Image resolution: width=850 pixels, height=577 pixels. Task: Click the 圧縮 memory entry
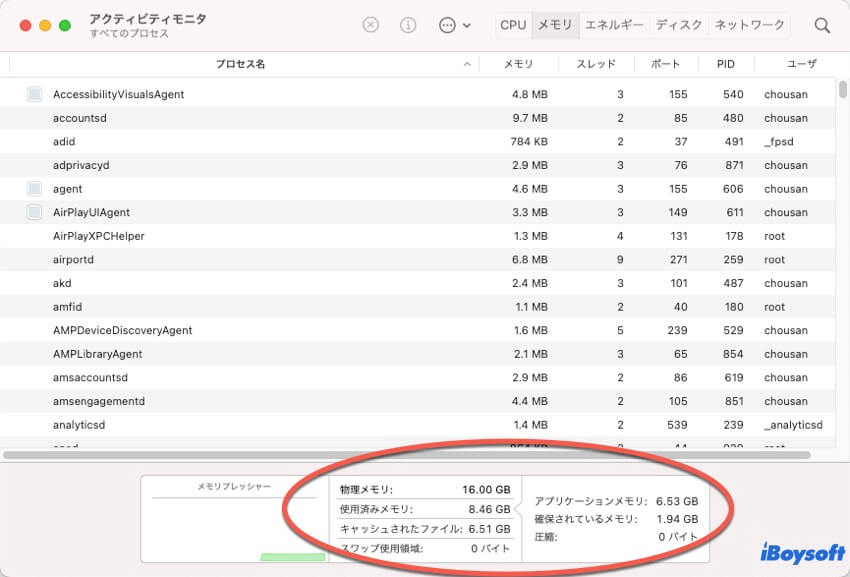point(616,537)
